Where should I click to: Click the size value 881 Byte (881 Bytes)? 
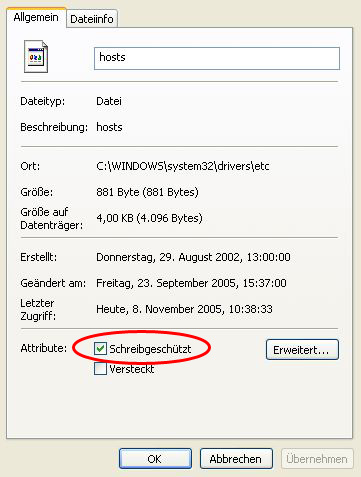(147, 192)
